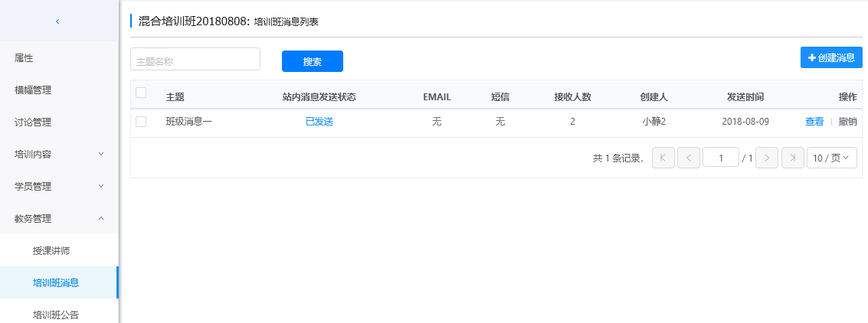
Task: Jump to the last page of records
Action: point(793,158)
